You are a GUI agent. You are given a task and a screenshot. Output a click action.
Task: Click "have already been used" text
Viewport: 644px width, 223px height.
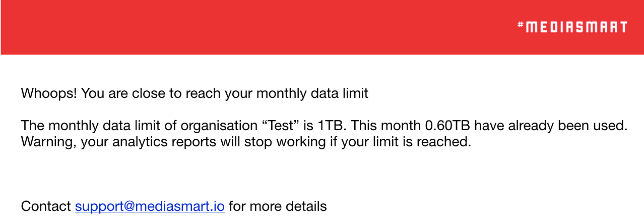pyautogui.click(x=551, y=126)
